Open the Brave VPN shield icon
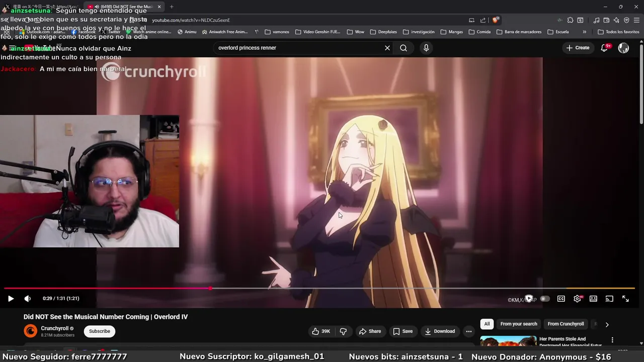This screenshot has width=644, height=362. [x=626, y=20]
